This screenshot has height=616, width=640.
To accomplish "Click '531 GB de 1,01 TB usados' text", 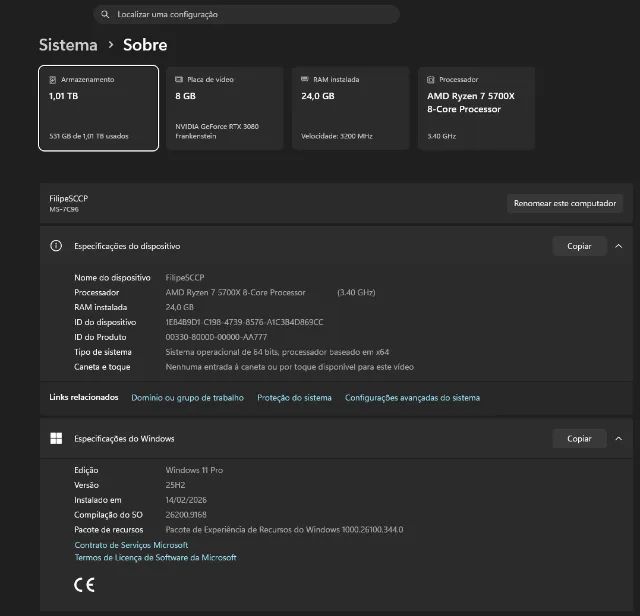I will pyautogui.click(x=89, y=136).
